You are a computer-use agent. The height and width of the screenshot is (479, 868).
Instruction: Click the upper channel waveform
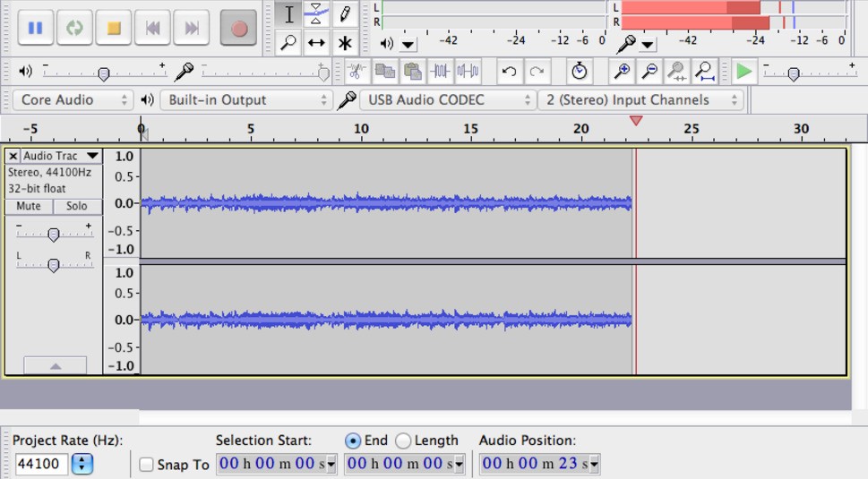(x=386, y=203)
